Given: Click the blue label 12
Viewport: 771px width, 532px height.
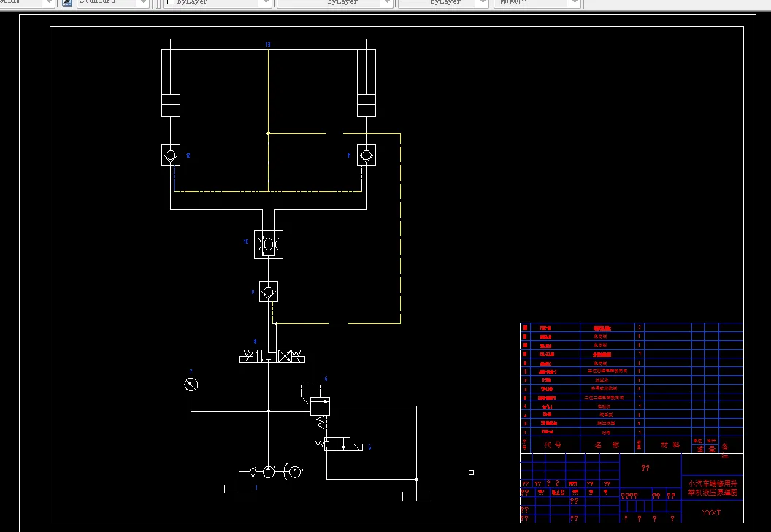Looking at the screenshot, I should coord(188,155).
